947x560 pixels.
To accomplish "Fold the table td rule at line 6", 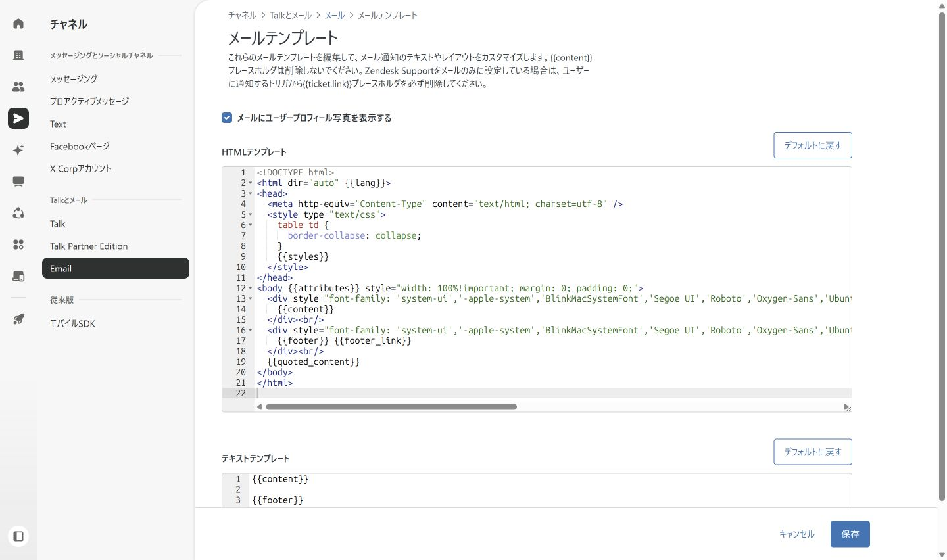I will [x=251, y=225].
